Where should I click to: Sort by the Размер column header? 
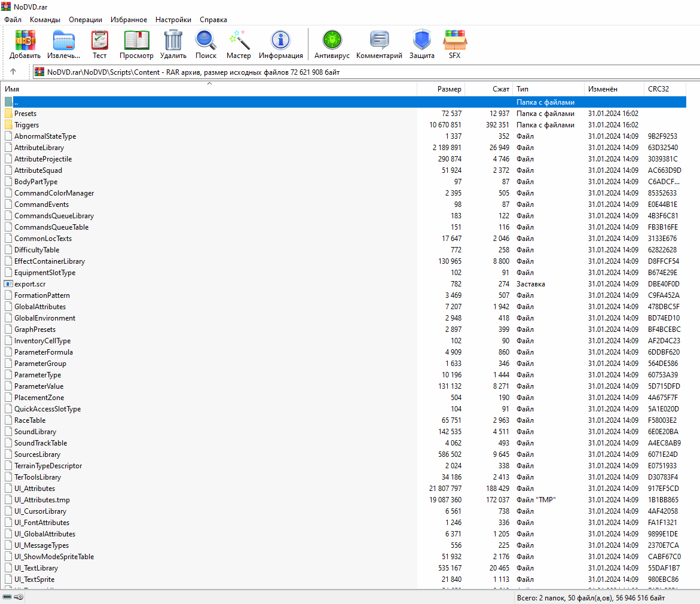(x=441, y=89)
